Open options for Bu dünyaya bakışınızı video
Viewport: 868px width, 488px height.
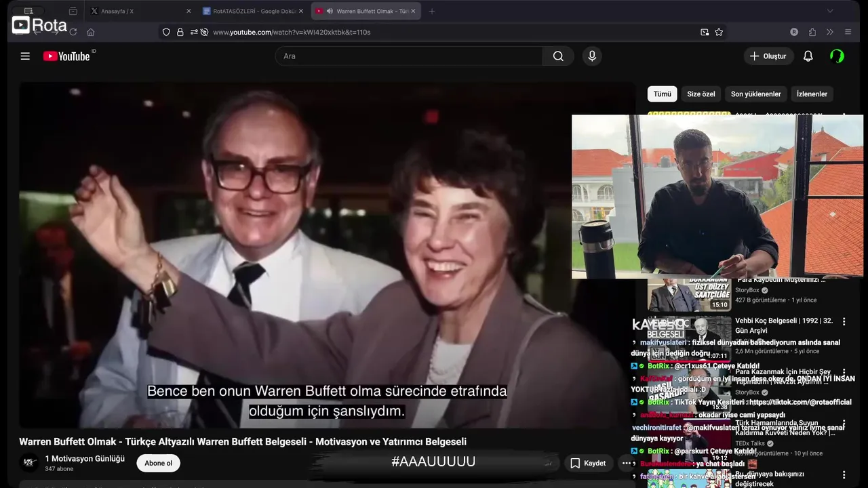tap(844, 475)
